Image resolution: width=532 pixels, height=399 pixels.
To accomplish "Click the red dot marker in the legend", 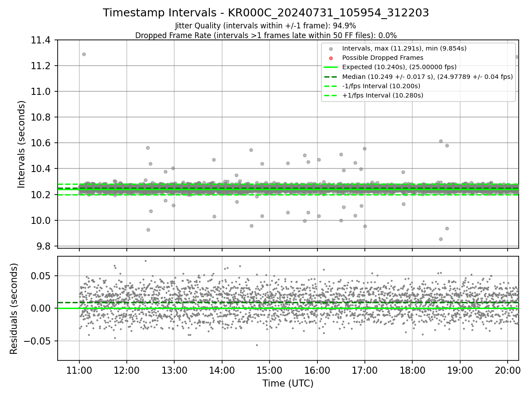I will click(x=331, y=58).
